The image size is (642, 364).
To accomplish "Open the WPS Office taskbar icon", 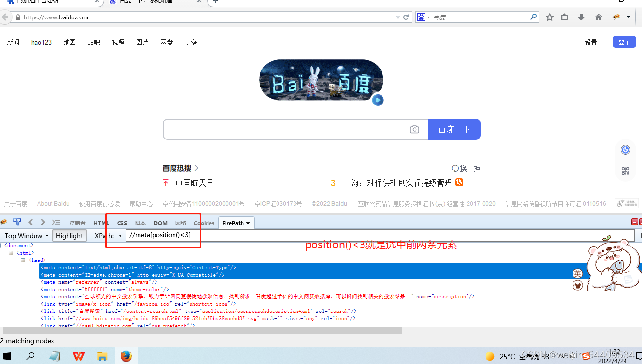I will pyautogui.click(x=78, y=356).
